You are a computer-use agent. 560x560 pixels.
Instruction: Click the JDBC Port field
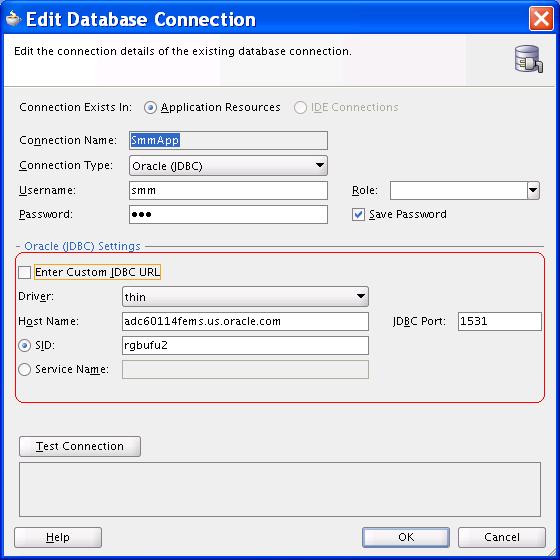point(500,321)
